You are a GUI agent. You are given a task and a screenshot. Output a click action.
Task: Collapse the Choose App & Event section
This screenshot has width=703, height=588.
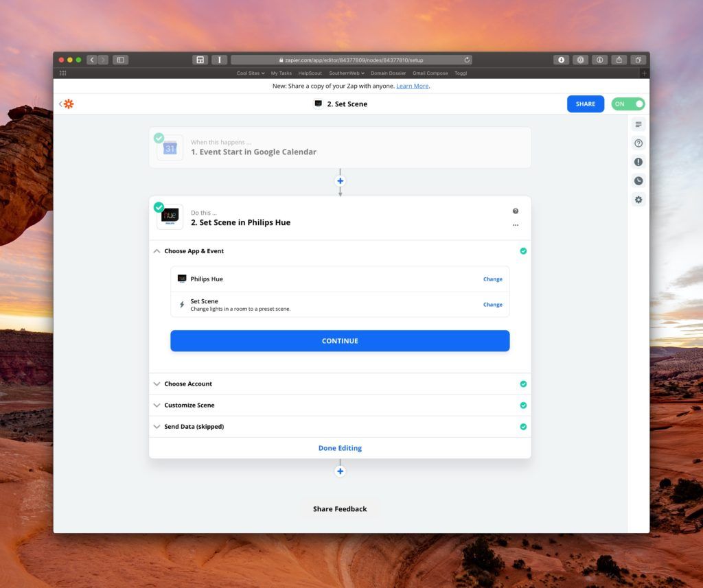point(157,251)
